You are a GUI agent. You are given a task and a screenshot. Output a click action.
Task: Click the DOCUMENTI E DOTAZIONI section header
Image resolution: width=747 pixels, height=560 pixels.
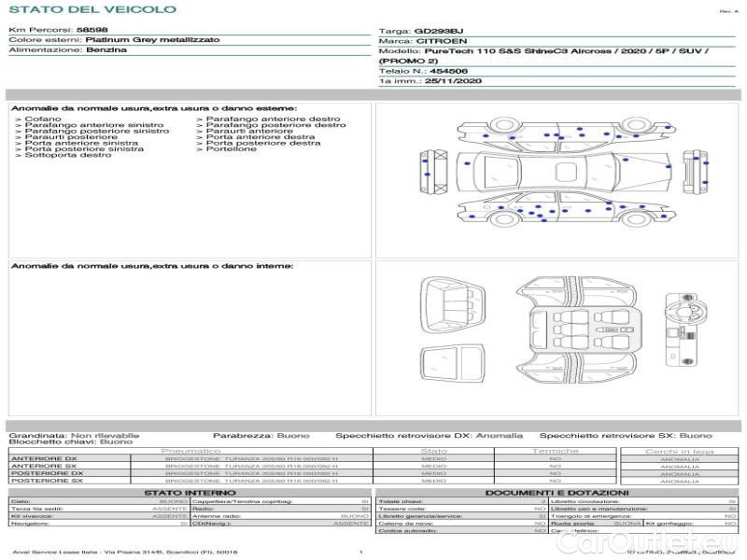557,492
